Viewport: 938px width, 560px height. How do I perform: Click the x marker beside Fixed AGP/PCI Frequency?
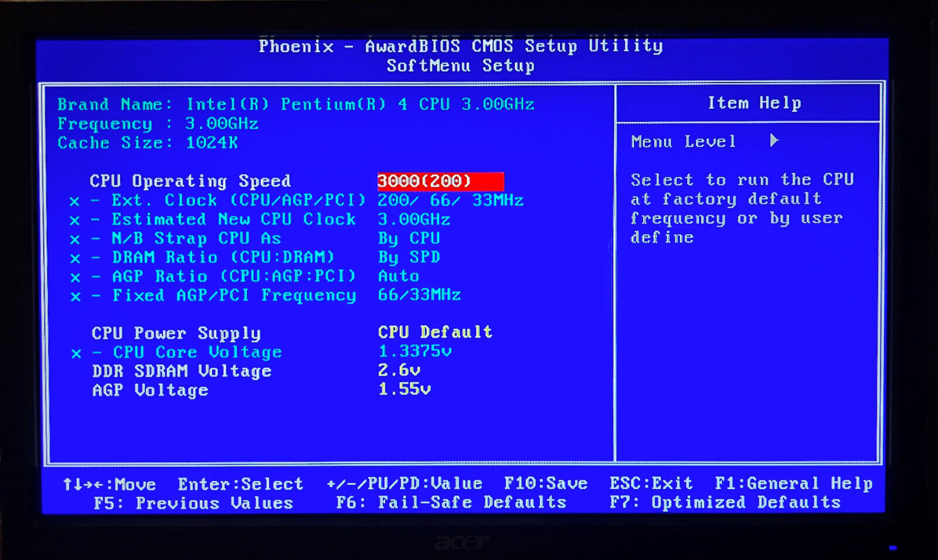[x=76, y=296]
